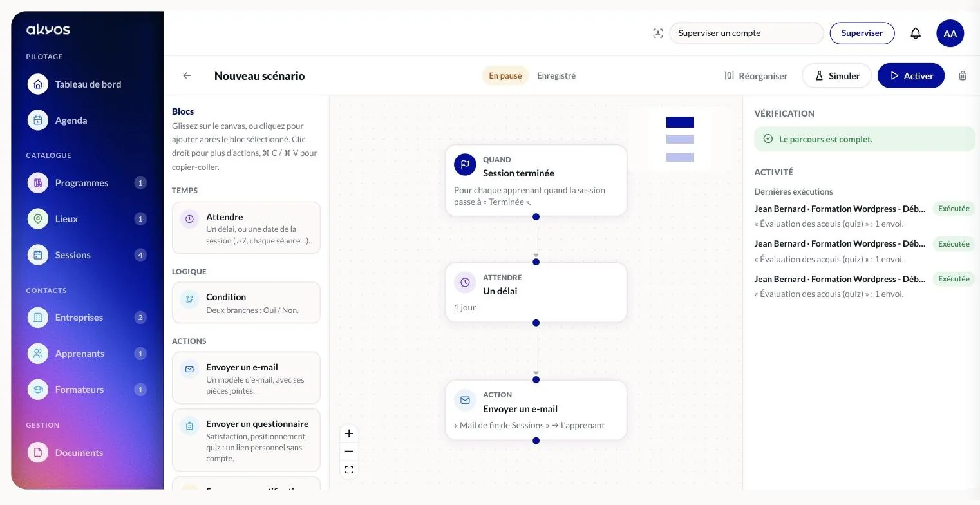Click the Formateurs graduation cap icon
The image size is (980, 505).
click(x=38, y=390)
